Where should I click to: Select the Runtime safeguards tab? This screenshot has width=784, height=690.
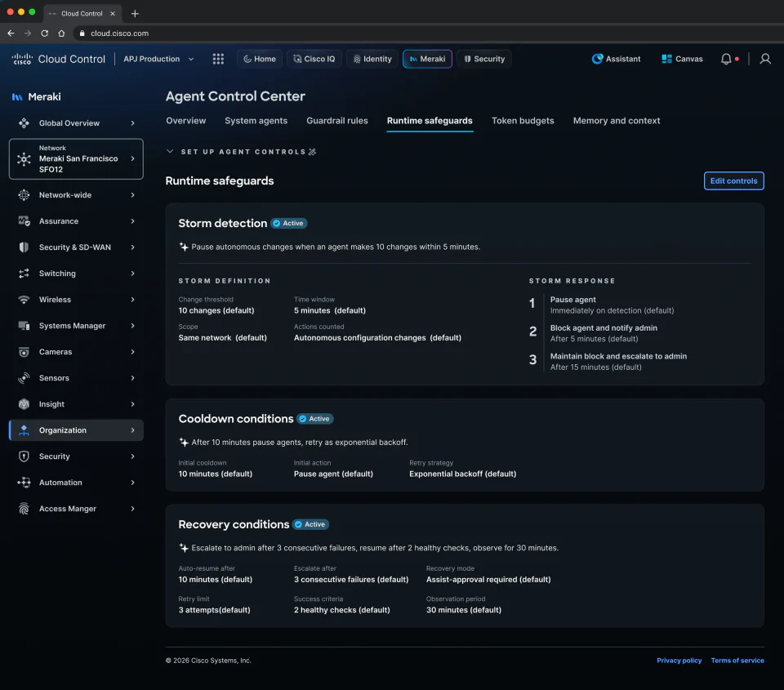coord(430,121)
